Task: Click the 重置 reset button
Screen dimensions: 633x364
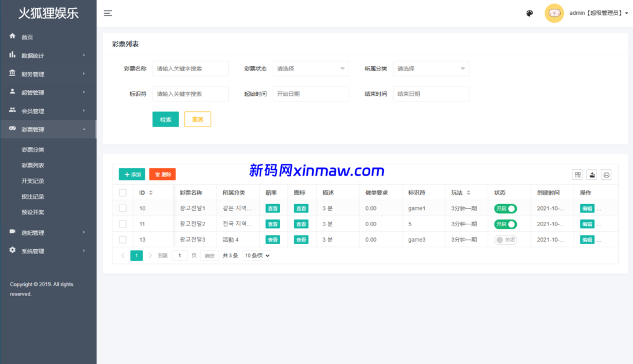Action: (x=197, y=119)
